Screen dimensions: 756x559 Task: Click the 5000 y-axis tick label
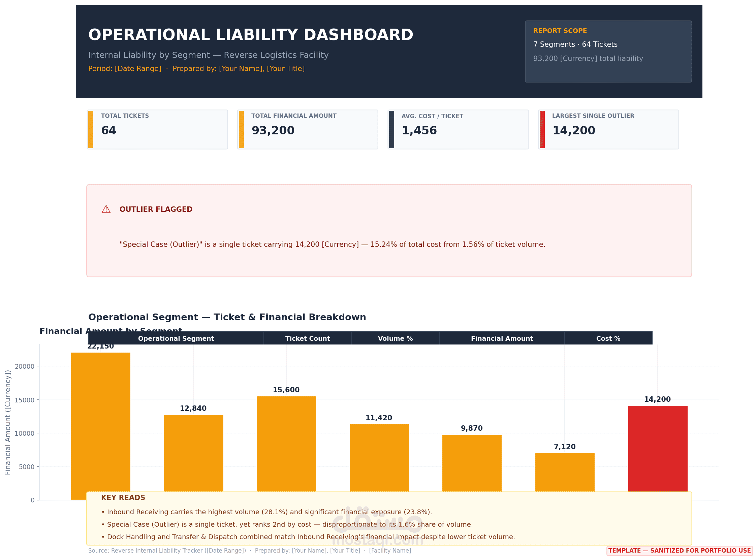pos(26,467)
